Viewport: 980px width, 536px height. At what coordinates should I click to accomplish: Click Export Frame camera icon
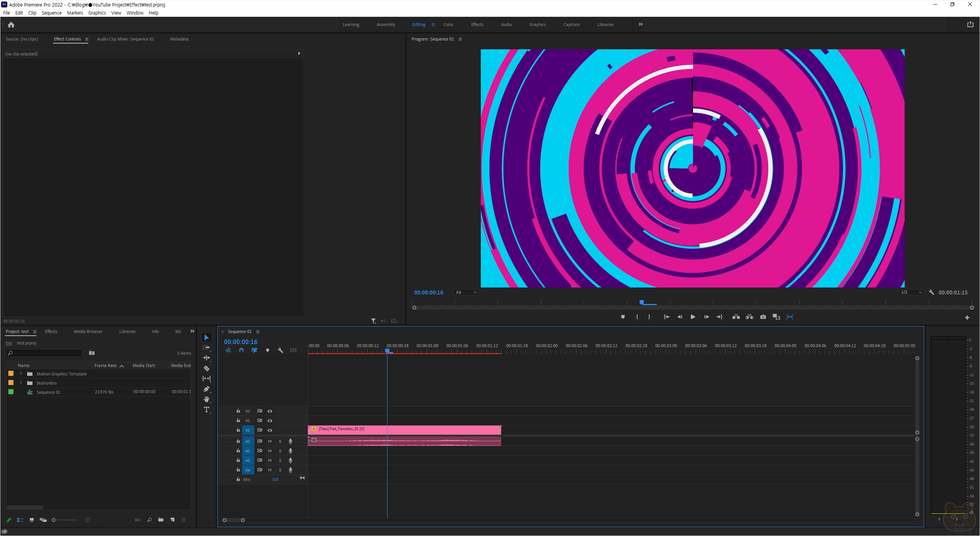pos(763,317)
